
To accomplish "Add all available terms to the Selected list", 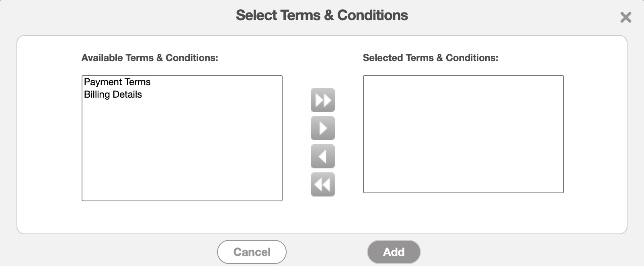I will 322,100.
